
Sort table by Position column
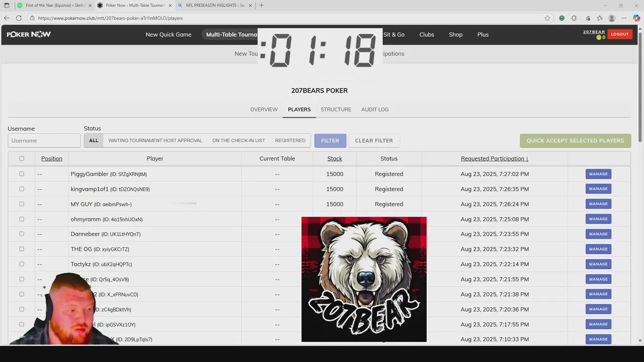52,158
